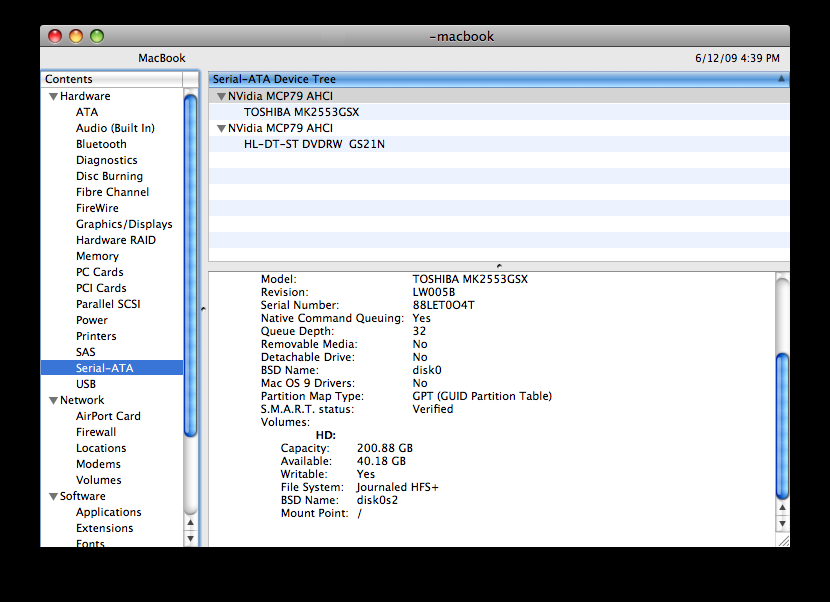The height and width of the screenshot is (602, 830).
Task: Select HL-DT-ST DVDRW GS21N row
Action: [499, 144]
